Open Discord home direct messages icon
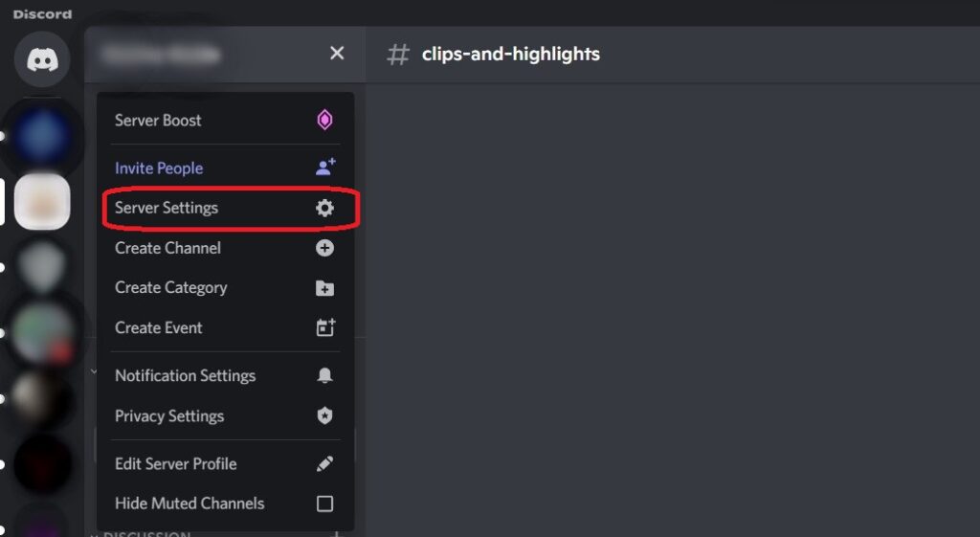This screenshot has width=980, height=537. [42, 59]
